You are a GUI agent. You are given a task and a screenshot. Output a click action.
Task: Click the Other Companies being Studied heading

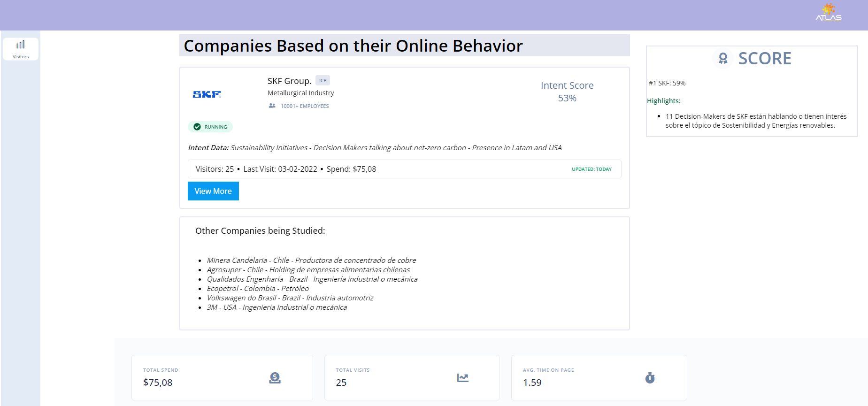260,230
